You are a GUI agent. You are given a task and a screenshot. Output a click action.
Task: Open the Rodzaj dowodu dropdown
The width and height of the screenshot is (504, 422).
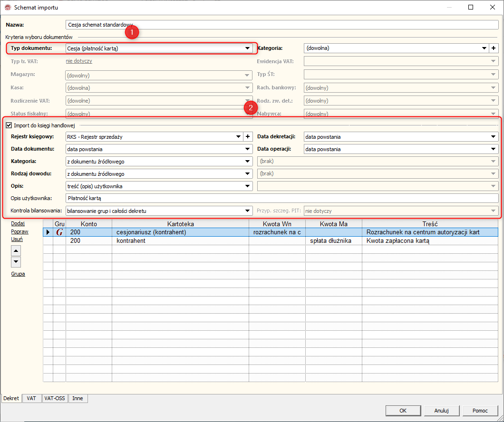click(x=247, y=174)
